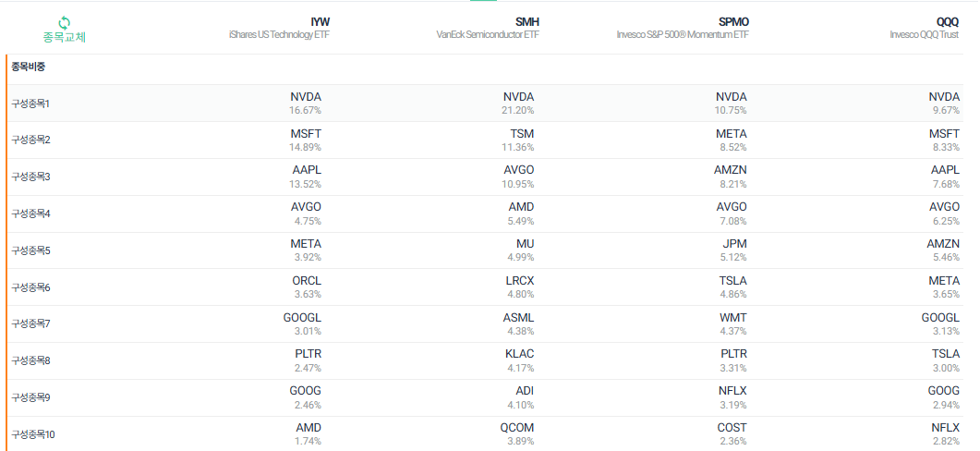
Task: Select the 구성종목9 row label
Action: tap(30, 397)
